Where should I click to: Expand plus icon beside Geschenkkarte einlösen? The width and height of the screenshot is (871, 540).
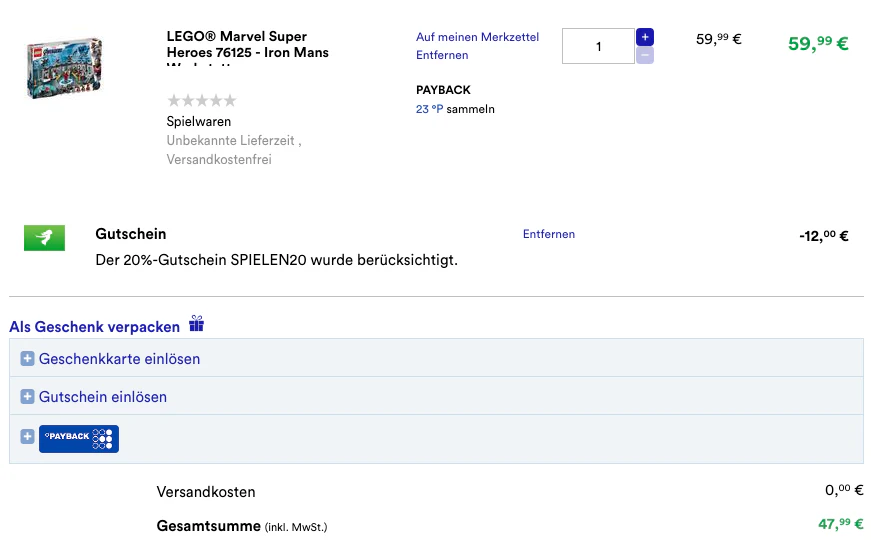tap(27, 359)
